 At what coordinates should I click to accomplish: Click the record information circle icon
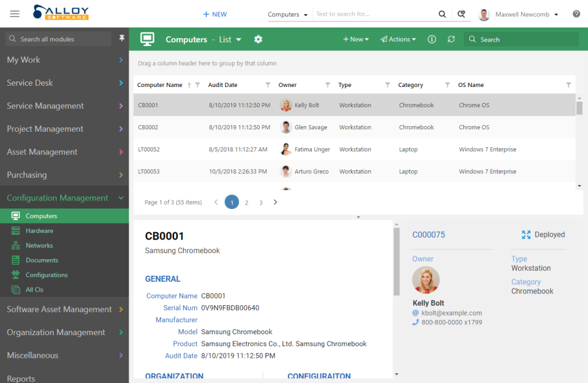pos(432,39)
